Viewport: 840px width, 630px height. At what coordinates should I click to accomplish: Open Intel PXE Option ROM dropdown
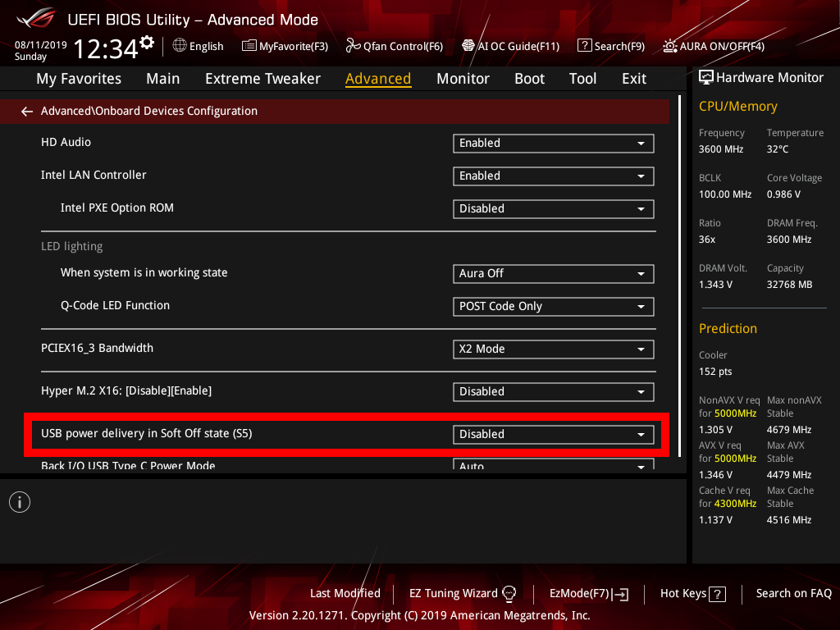click(554, 209)
